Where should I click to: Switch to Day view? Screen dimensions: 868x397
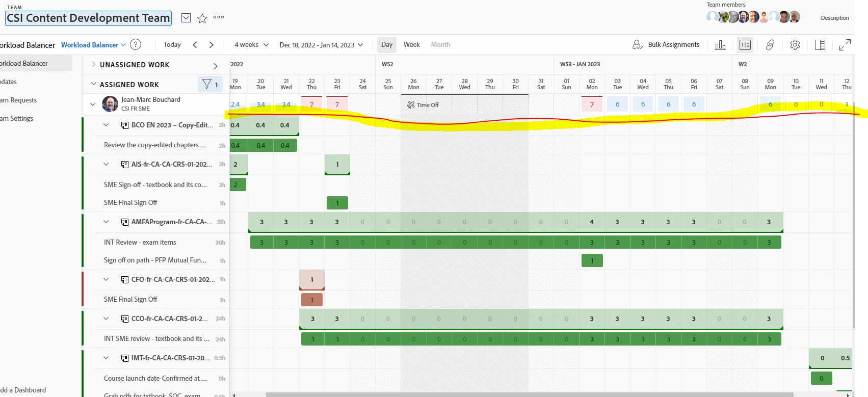tap(387, 45)
